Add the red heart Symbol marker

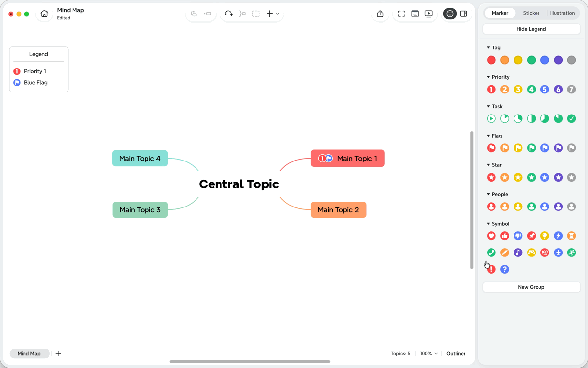[491, 236]
